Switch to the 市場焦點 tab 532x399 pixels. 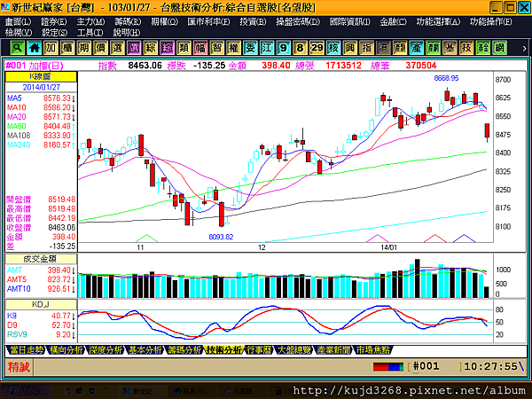pos(373,350)
